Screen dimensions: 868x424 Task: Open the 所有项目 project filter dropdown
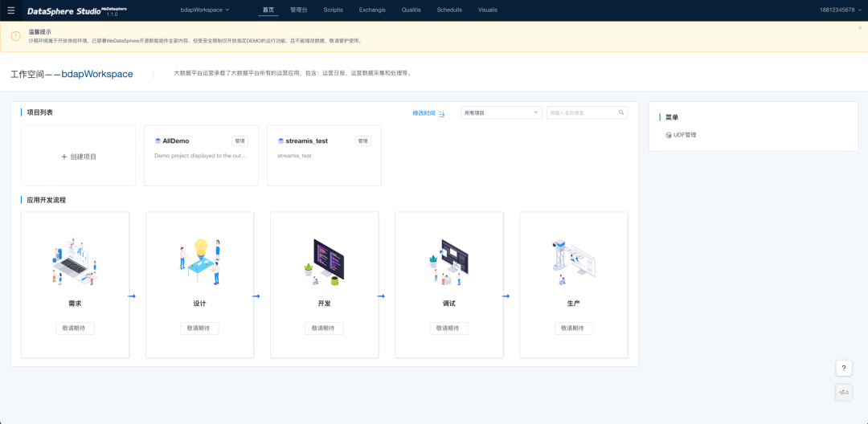pos(501,113)
